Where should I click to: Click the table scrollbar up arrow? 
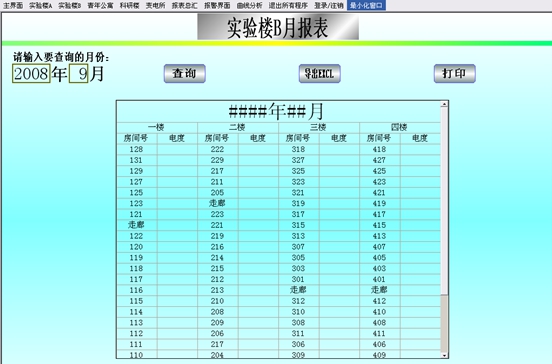pyautogui.click(x=444, y=104)
